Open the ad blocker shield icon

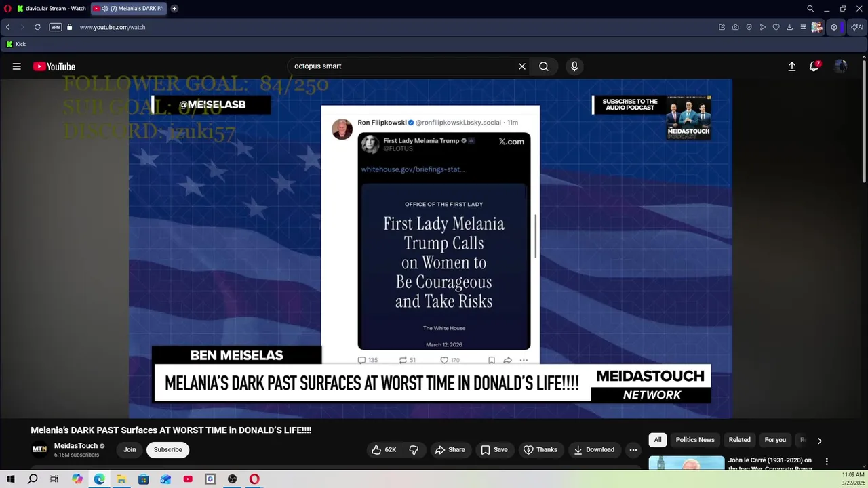pos(749,27)
